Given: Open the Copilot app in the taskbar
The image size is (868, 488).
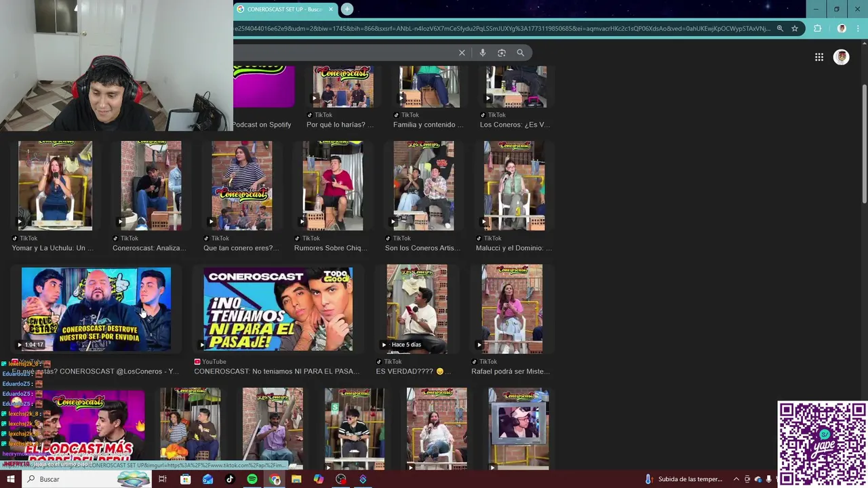Looking at the screenshot, I should tap(318, 479).
